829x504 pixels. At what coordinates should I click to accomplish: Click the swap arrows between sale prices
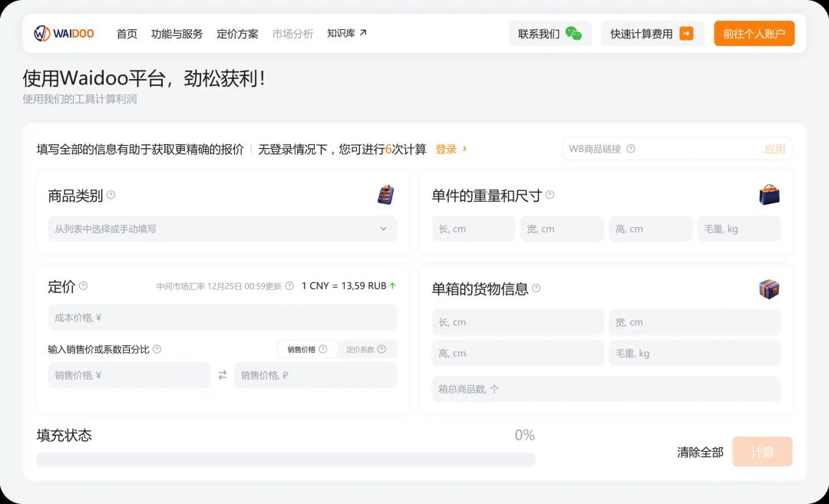tap(223, 375)
